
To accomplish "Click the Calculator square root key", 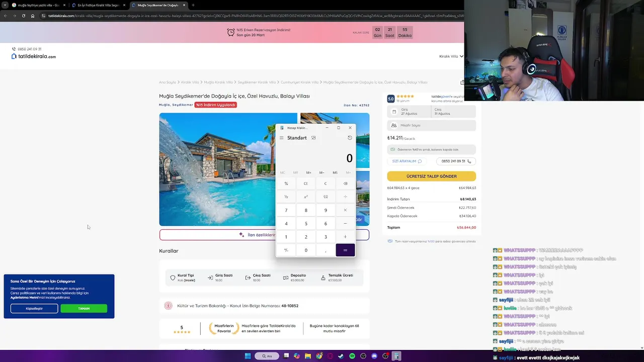I will [x=326, y=197].
